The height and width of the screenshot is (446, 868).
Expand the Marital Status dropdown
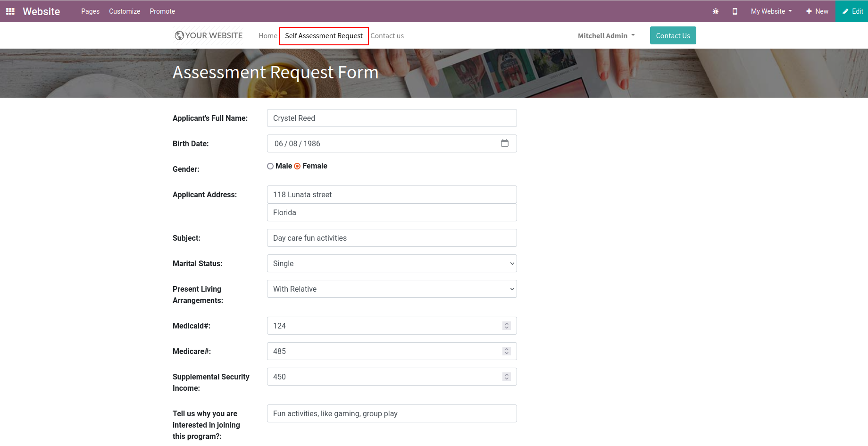point(392,263)
